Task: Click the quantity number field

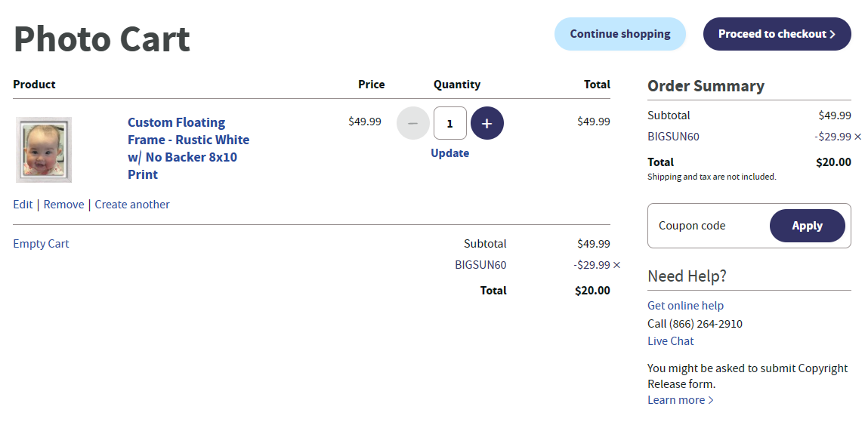Action: (x=450, y=124)
